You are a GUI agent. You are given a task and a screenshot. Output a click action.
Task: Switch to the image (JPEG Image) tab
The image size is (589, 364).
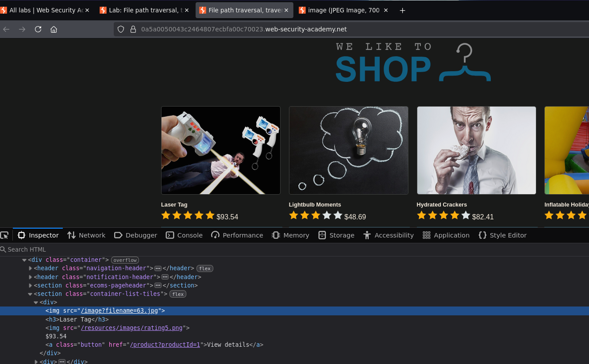343,10
